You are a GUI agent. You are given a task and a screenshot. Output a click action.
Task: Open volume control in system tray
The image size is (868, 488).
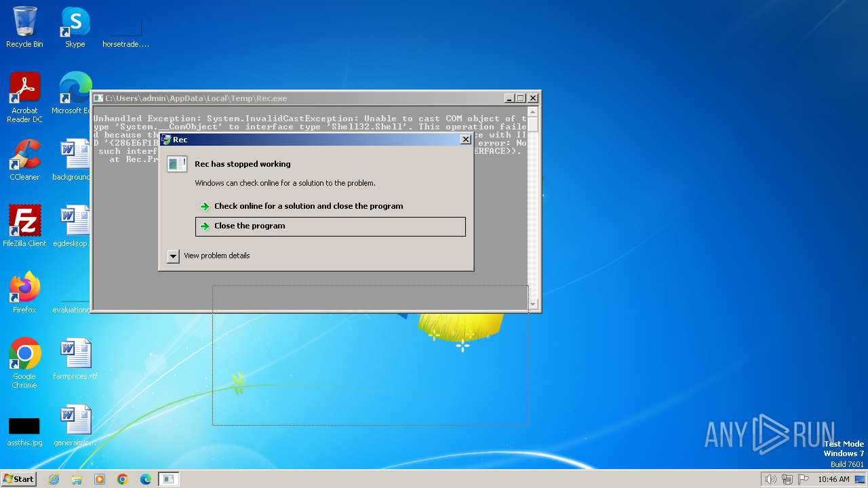pyautogui.click(x=770, y=479)
